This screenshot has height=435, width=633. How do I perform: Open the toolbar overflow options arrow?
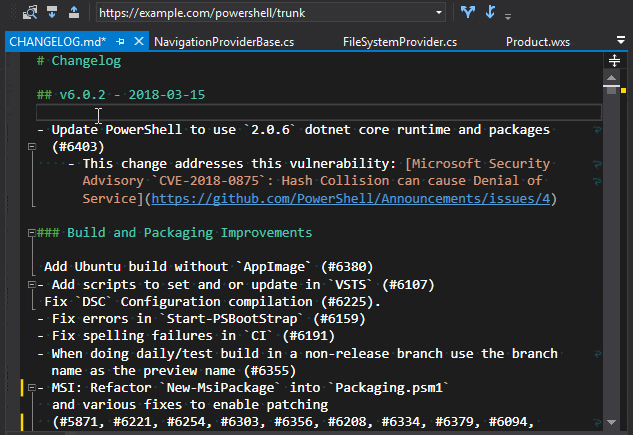point(508,17)
